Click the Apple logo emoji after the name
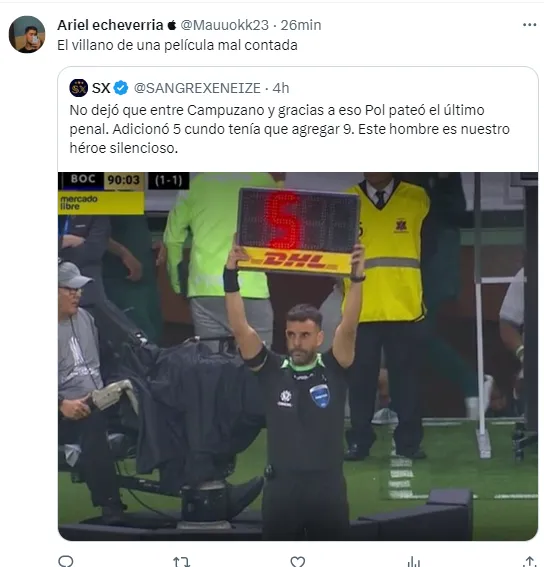544x567 pixels. 172,25
